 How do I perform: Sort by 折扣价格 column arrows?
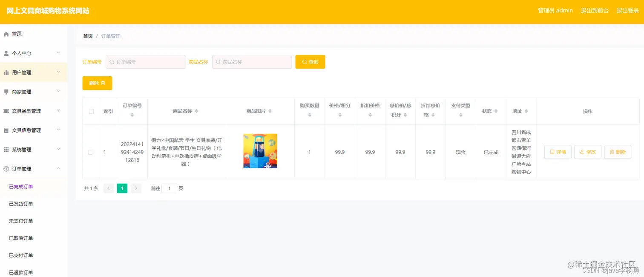[370, 115]
